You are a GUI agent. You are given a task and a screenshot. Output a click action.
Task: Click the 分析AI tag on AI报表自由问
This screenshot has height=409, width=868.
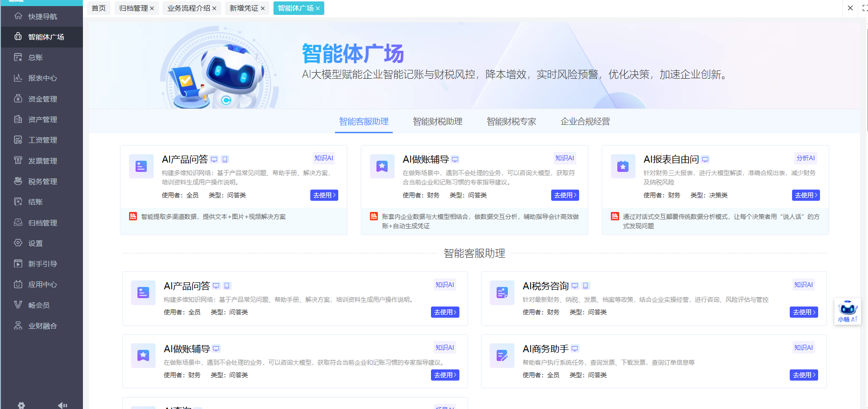click(806, 158)
